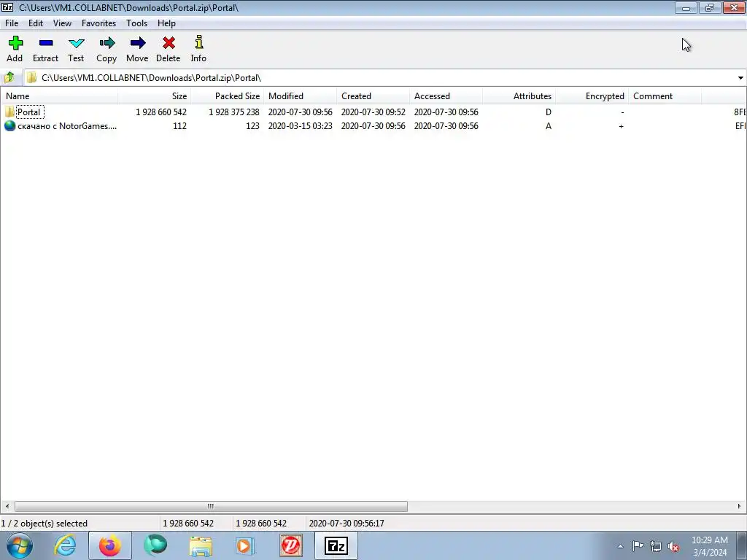This screenshot has width=747, height=560.
Task: Sort by the Name column header
Action: coord(59,96)
